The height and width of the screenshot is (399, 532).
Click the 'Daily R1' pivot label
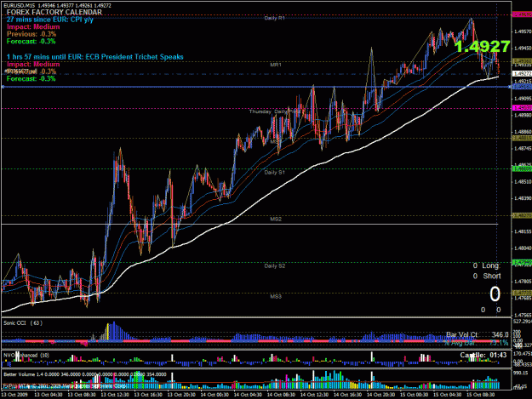274,18
